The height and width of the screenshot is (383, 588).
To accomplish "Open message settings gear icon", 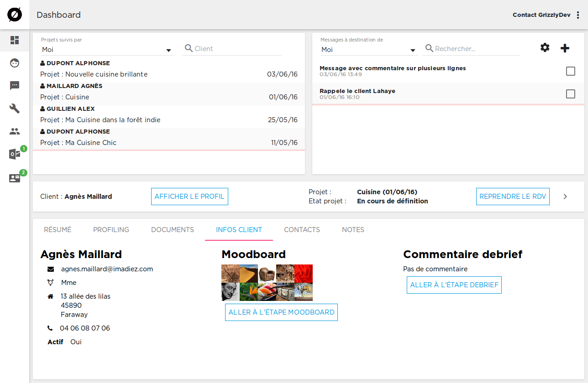I will pyautogui.click(x=545, y=47).
